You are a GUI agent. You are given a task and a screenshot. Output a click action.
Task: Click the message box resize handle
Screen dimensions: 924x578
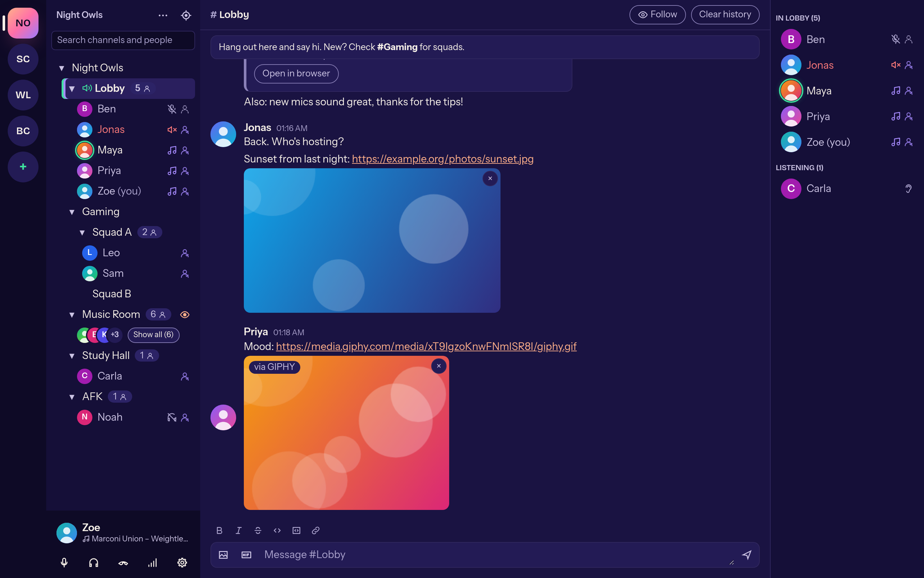point(731,562)
